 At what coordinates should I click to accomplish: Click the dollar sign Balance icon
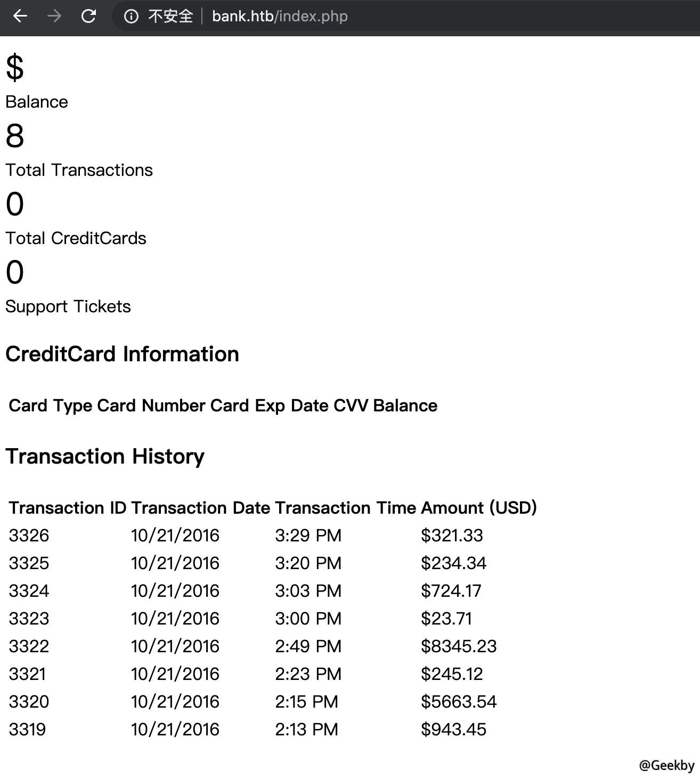[x=14, y=68]
